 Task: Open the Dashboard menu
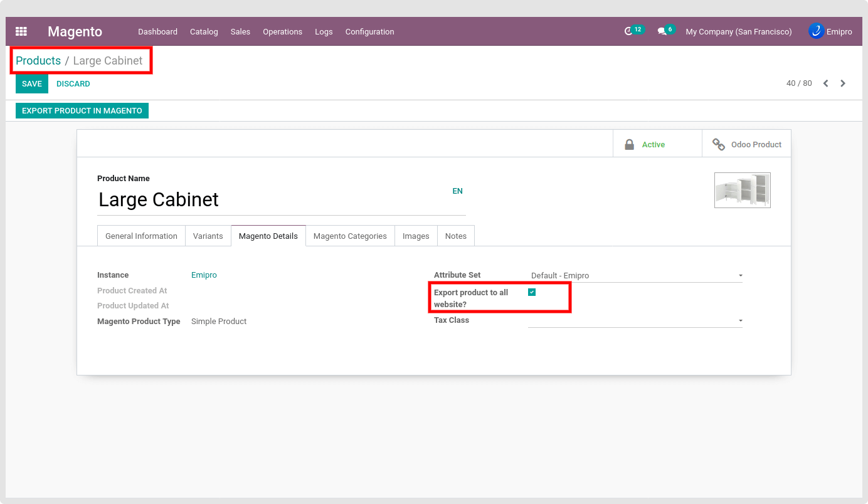pos(157,31)
